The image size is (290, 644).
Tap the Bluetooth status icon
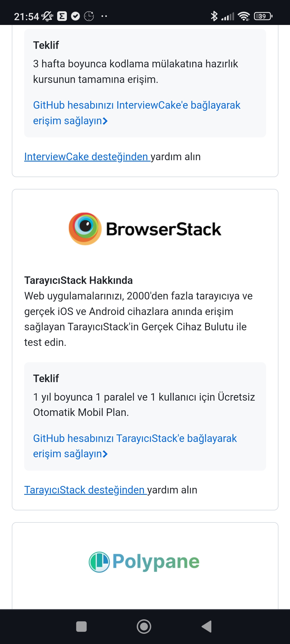click(214, 16)
